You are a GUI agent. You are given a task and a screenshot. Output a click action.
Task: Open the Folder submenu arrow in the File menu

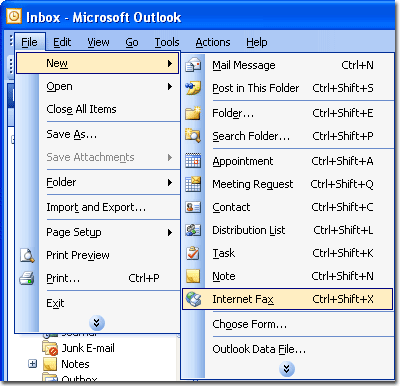170,182
